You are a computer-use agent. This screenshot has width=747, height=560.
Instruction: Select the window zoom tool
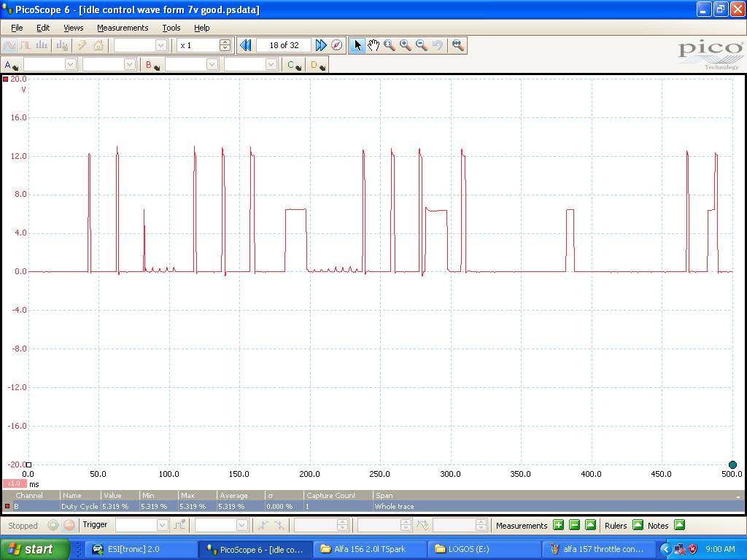(390, 45)
